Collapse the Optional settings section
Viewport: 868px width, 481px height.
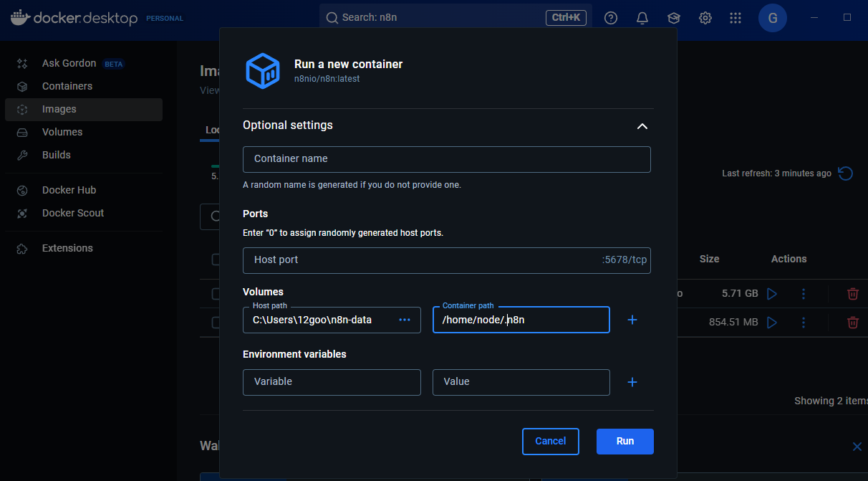(x=642, y=126)
